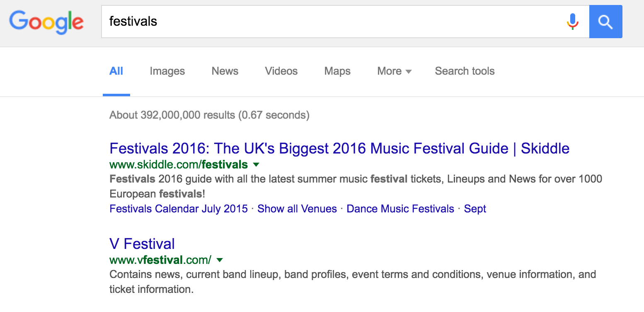Follow the Festivals Calendar July 2015 sitelink
This screenshot has width=644, height=312.
(x=179, y=209)
